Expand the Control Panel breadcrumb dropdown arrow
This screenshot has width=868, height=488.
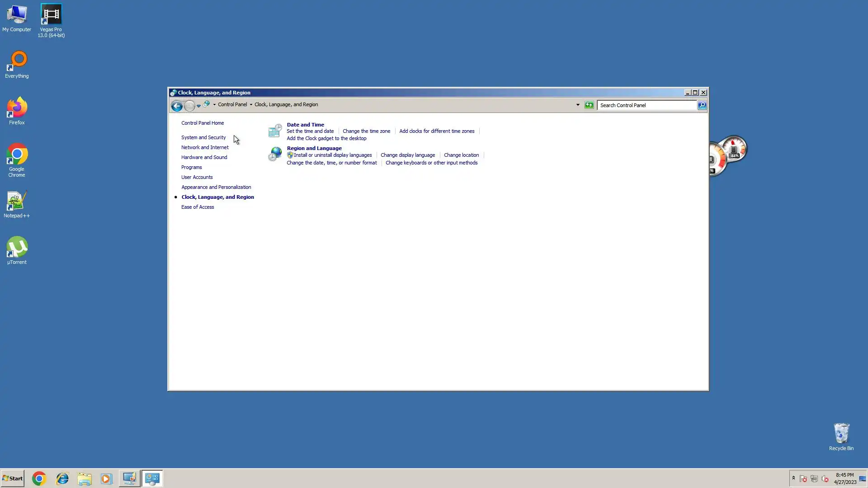tap(251, 105)
